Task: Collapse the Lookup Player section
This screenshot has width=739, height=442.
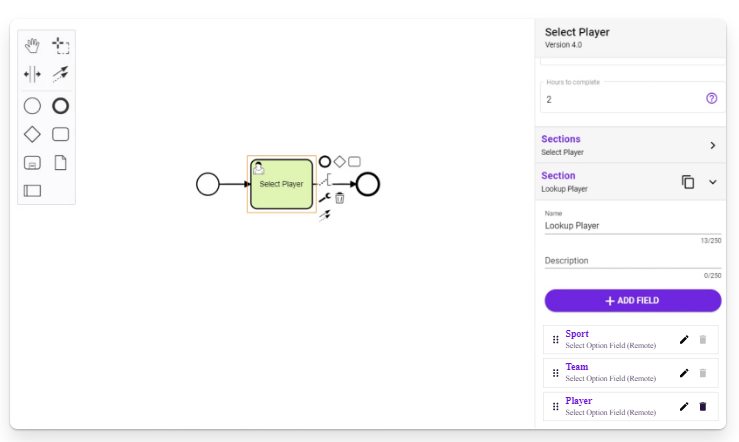Action: [x=713, y=182]
